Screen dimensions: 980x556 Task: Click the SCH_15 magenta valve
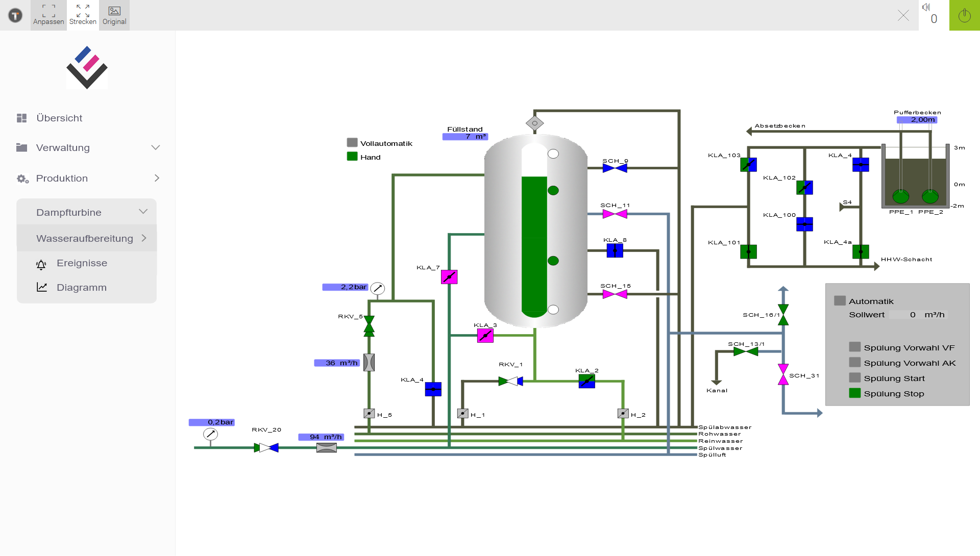pos(615,294)
